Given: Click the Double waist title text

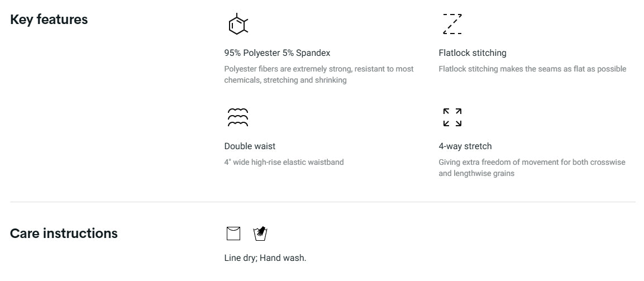Looking at the screenshot, I should [250, 146].
